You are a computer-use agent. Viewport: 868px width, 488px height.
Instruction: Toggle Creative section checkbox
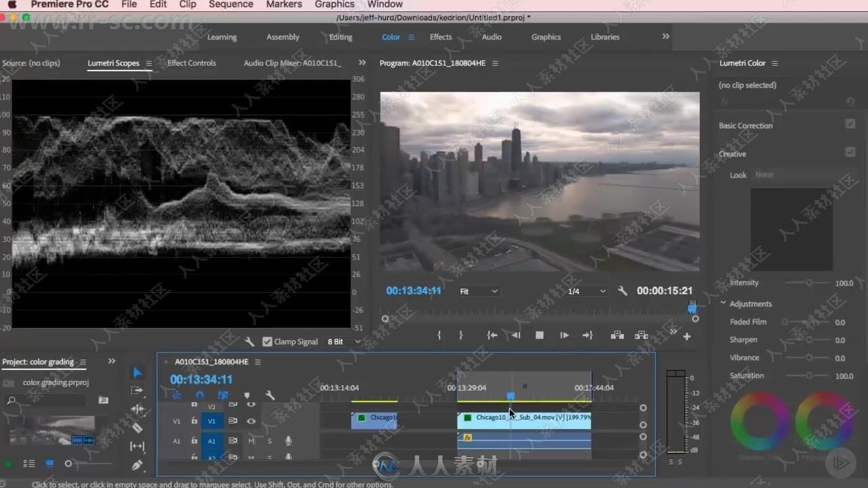coord(850,152)
